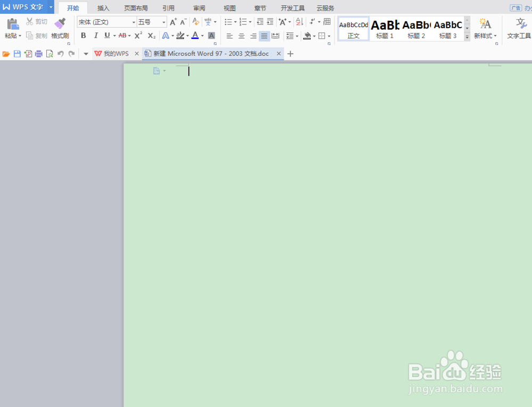
Task: Apply the blue font color A
Action: 195,36
